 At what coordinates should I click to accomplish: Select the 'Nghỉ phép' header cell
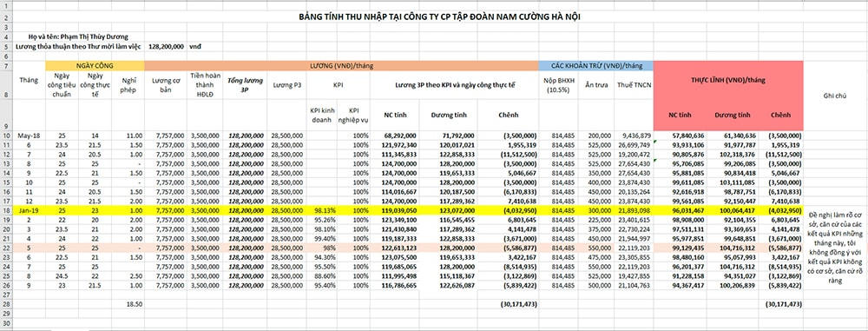(x=128, y=84)
